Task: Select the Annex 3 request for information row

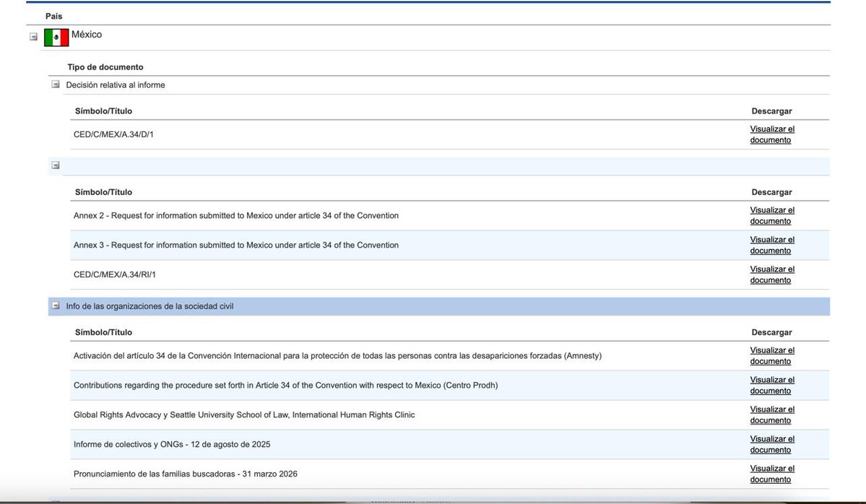Action: click(x=449, y=245)
